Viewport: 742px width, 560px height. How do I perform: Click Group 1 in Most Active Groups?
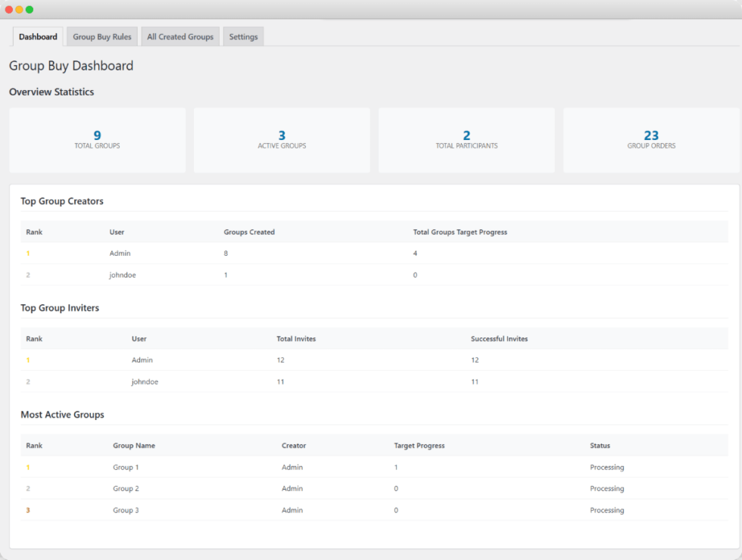click(126, 468)
